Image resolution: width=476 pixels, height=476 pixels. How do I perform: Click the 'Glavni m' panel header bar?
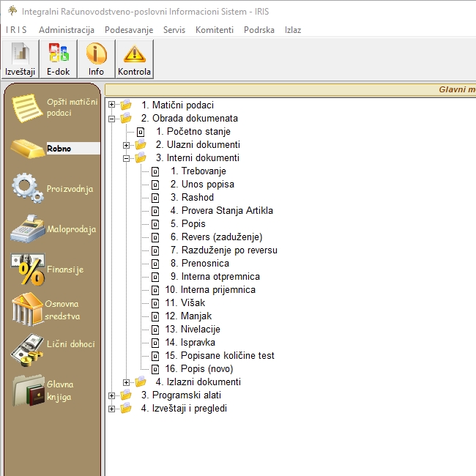coord(291,89)
